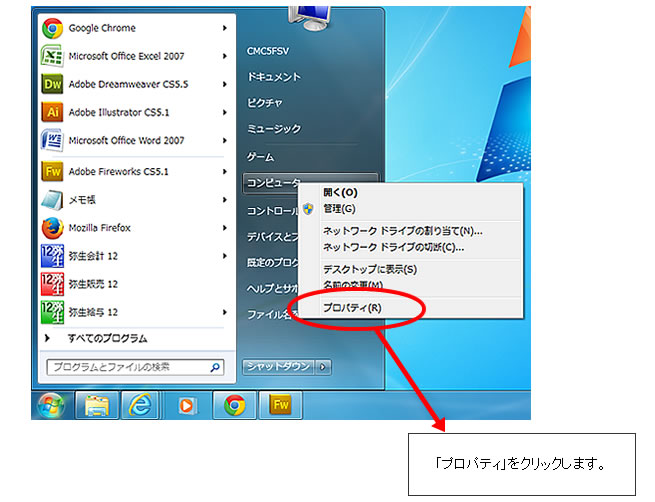Open ミュージック in Start menu
Screen dimensions: 655x502
(274, 129)
